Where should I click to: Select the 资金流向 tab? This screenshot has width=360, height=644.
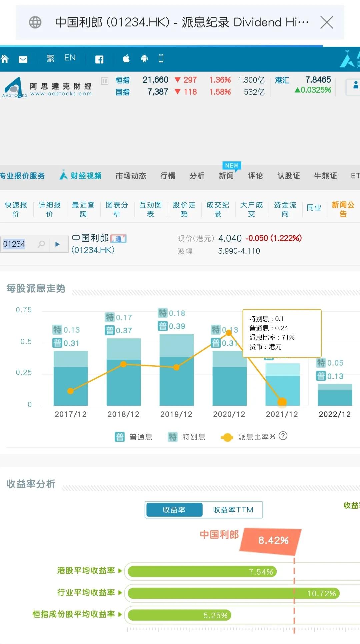click(x=285, y=209)
